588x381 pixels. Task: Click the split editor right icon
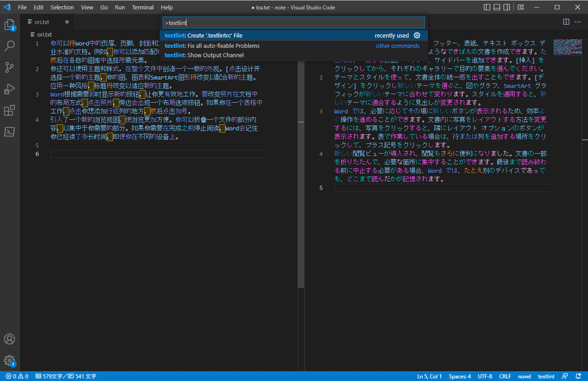click(566, 22)
